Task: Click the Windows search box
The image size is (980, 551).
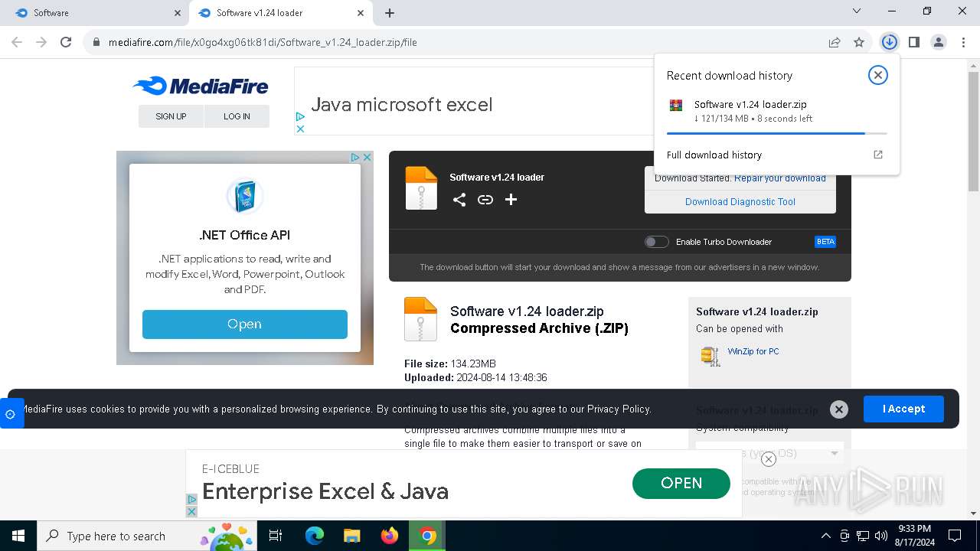Action: click(145, 536)
